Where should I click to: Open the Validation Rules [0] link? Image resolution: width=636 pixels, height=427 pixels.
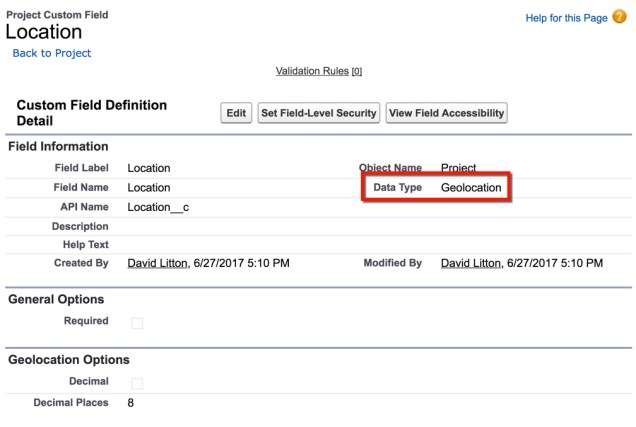coord(318,71)
